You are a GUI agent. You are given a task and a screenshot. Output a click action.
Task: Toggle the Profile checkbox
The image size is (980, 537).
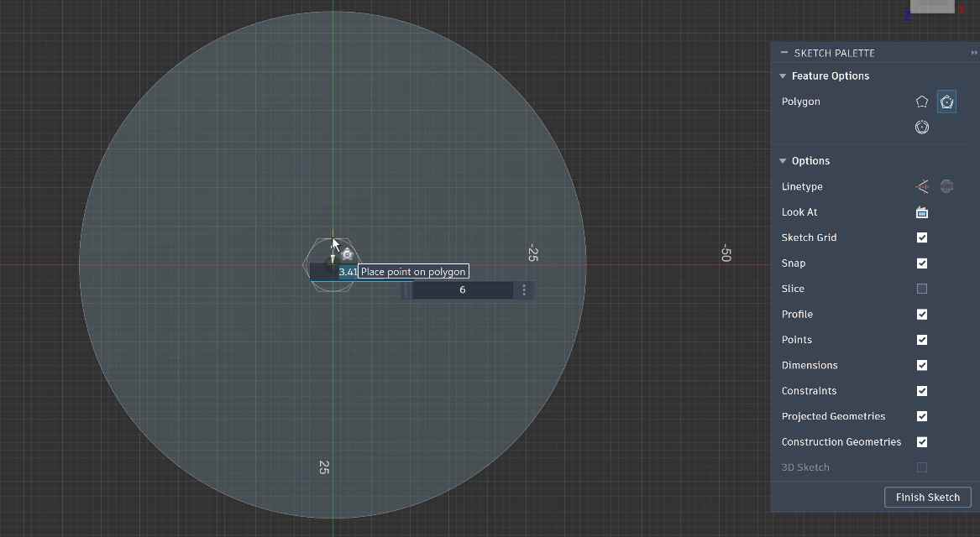(x=922, y=314)
